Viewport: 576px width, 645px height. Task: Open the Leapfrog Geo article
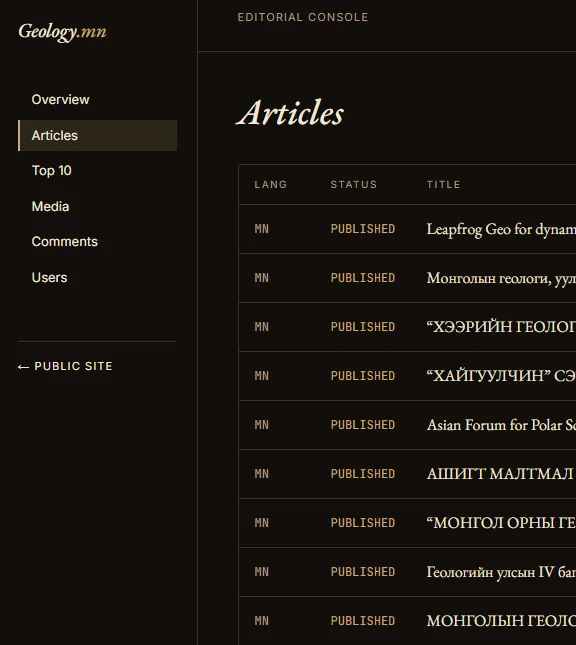pyautogui.click(x=501, y=229)
